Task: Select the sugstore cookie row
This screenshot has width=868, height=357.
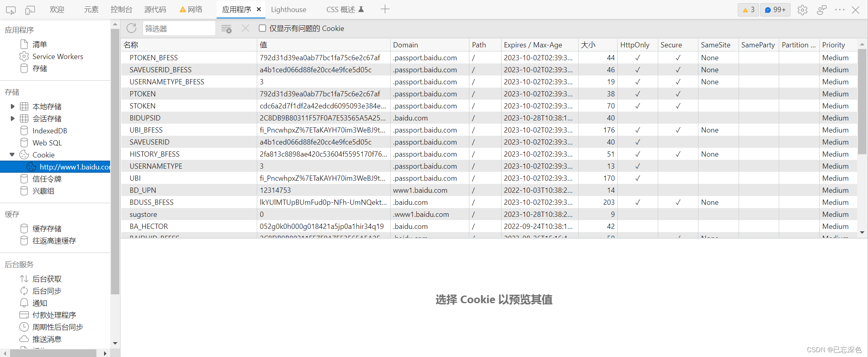Action: [489, 214]
